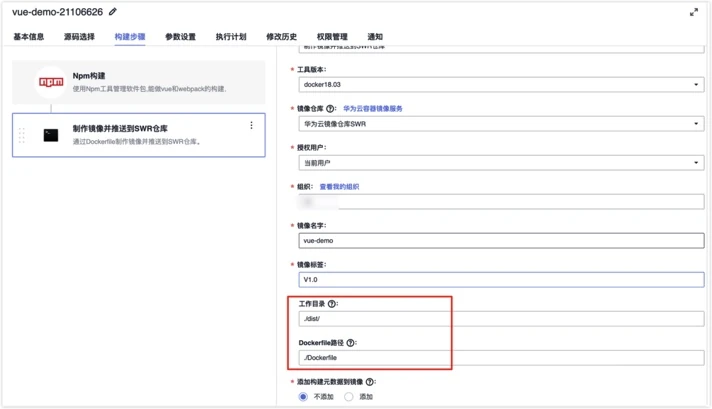Expand the panel with the fullscreen arrows icon
Image resolution: width=712 pixels, height=409 pixels.
point(694,12)
